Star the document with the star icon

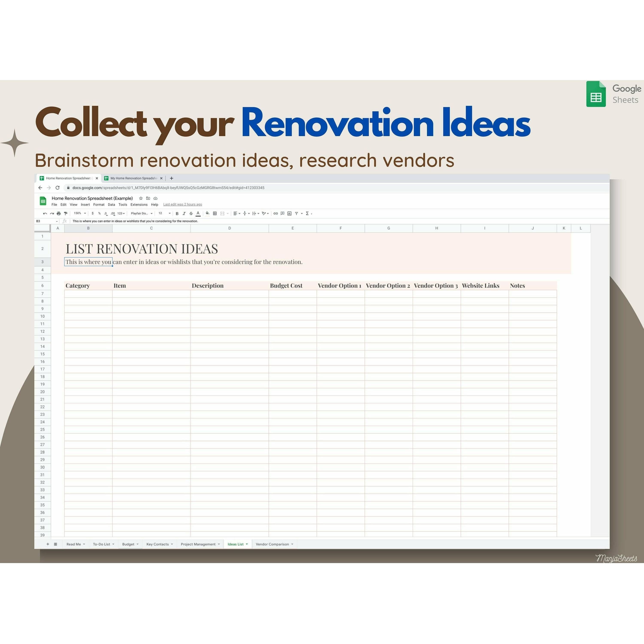point(141,198)
